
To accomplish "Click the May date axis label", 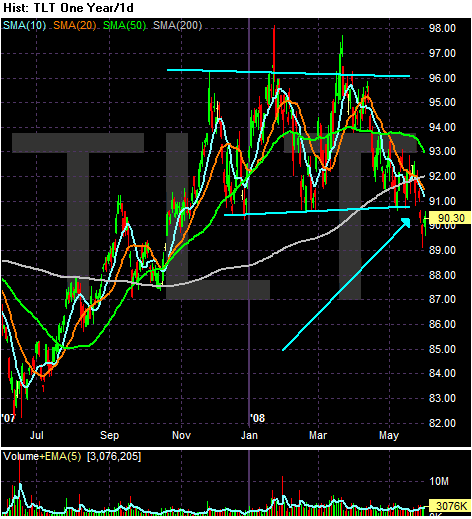I will 389,435.
